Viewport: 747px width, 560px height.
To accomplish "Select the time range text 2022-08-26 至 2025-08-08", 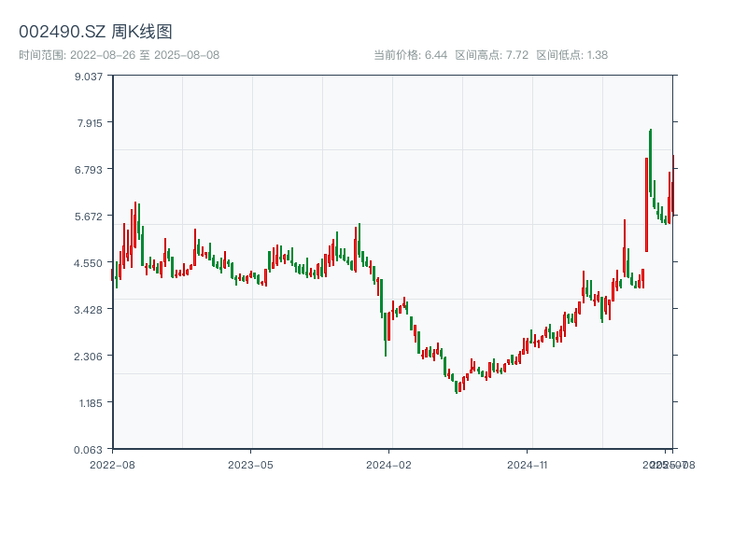I will 145,55.
